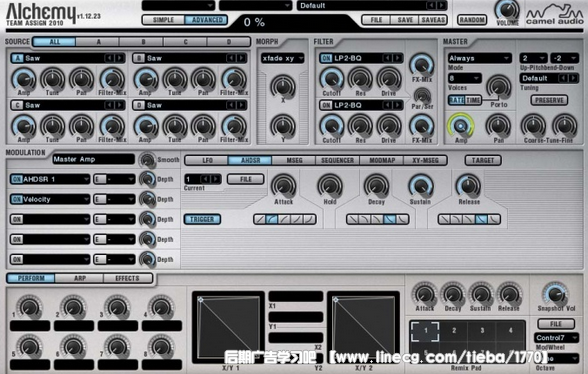The image size is (588, 374).
Task: Toggle source D on/off button
Action: coord(139,105)
